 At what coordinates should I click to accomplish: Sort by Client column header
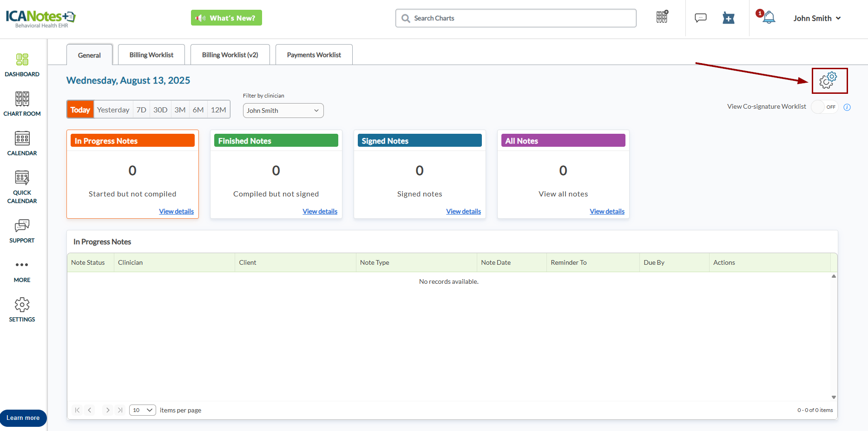pos(296,262)
